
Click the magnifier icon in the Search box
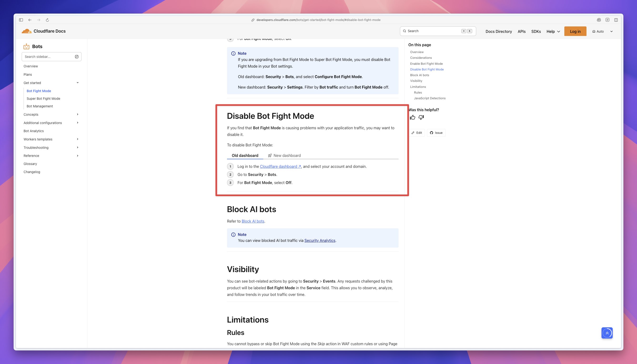(404, 31)
